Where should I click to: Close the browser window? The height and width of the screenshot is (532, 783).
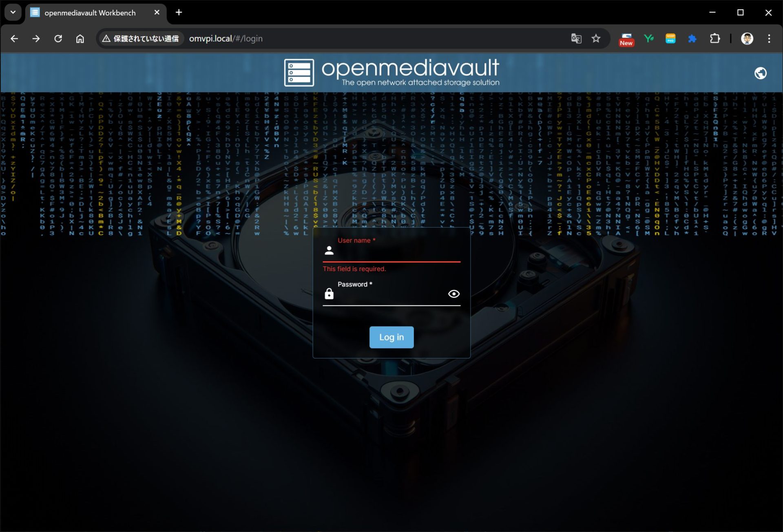point(768,13)
